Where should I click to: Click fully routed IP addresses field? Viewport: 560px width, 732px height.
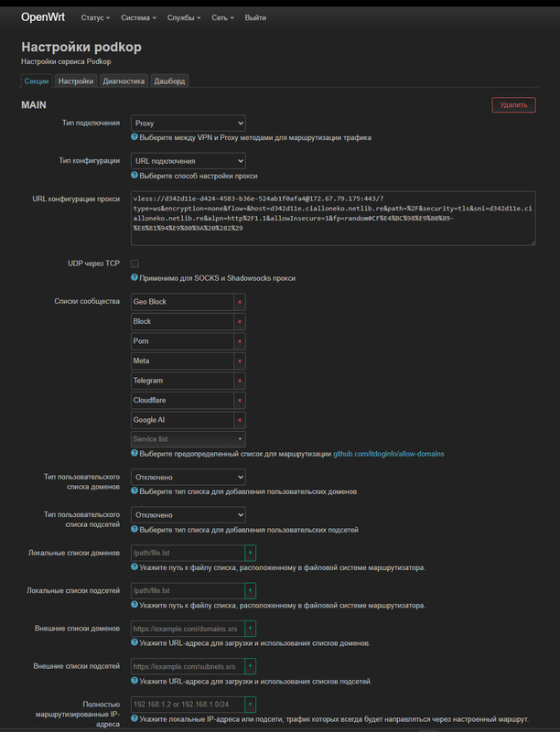[188, 704]
